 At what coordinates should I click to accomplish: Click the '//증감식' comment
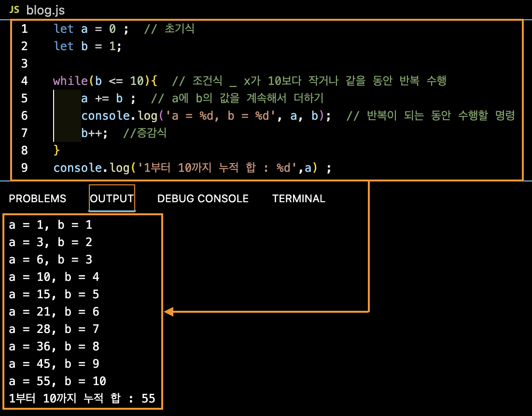tap(144, 133)
